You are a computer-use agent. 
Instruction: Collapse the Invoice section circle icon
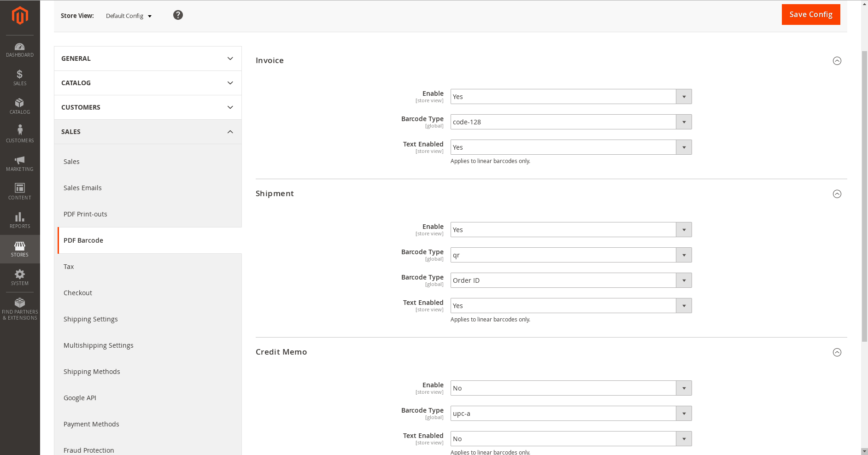click(x=837, y=61)
